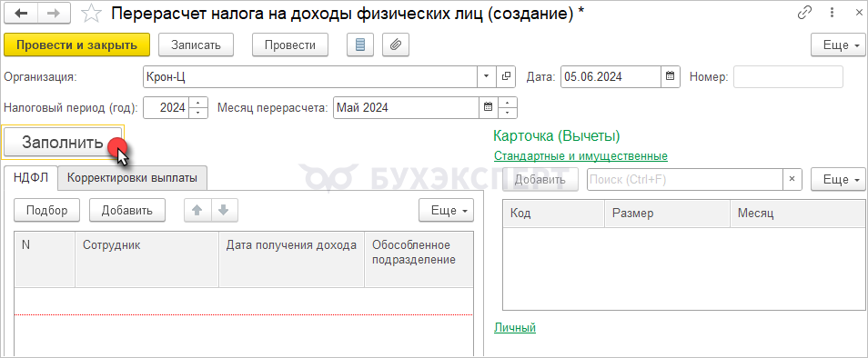868x358 pixels.
Task: Click the Поиск (Ctrl+F) search box
Action: click(685, 179)
